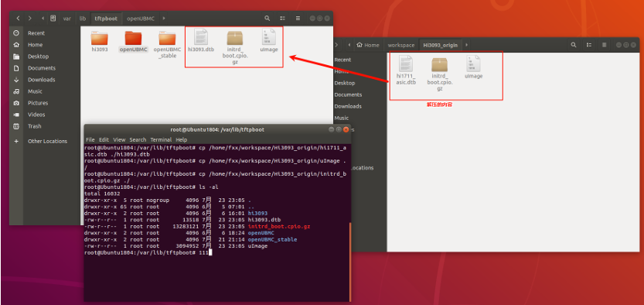Select the Hi3093_origin path segment
This screenshot has width=644, height=305.
coord(441,45)
